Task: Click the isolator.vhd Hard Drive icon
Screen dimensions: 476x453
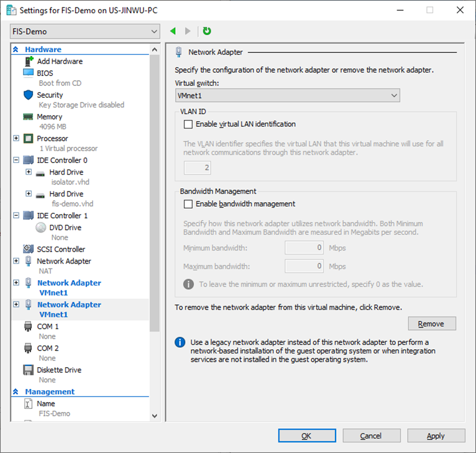Action: [x=40, y=173]
